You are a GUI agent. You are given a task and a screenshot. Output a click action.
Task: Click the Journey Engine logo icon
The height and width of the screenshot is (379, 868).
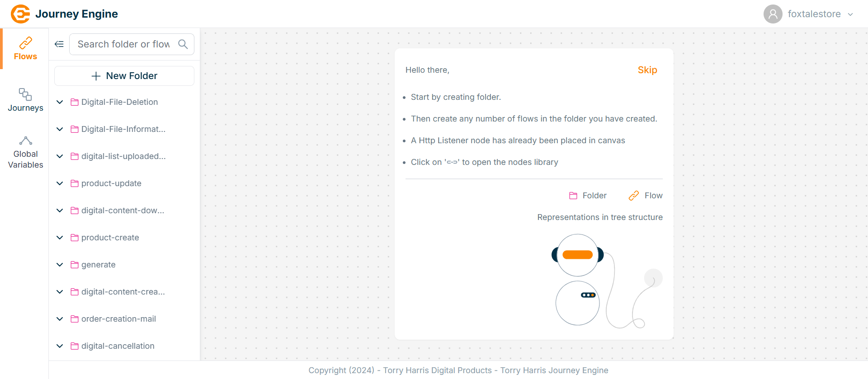point(20,14)
